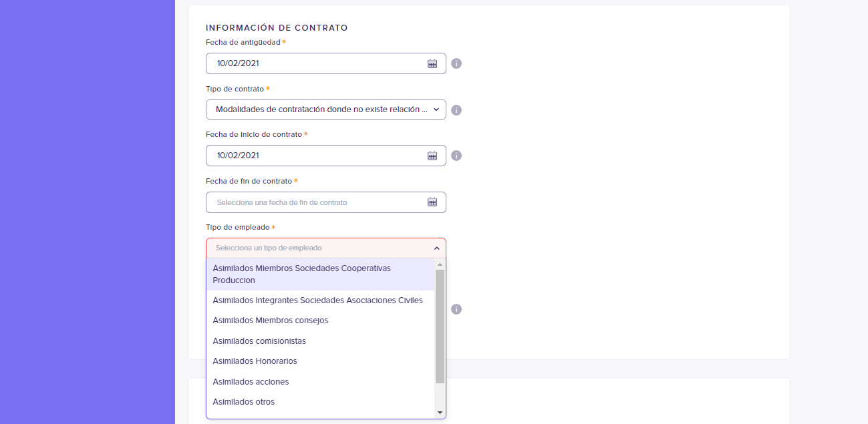Click the dropdown list scrollbar thumb
This screenshot has height=424, width=868.
(x=440, y=327)
